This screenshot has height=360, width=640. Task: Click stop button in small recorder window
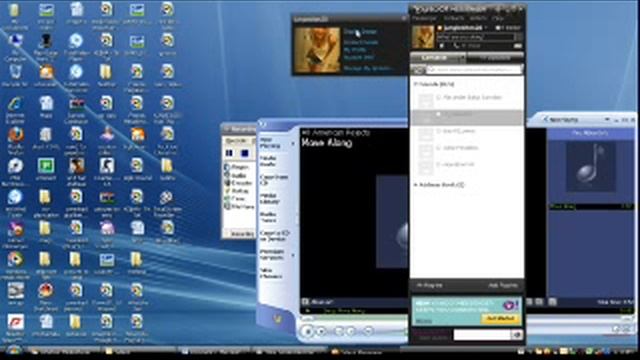pos(244,153)
